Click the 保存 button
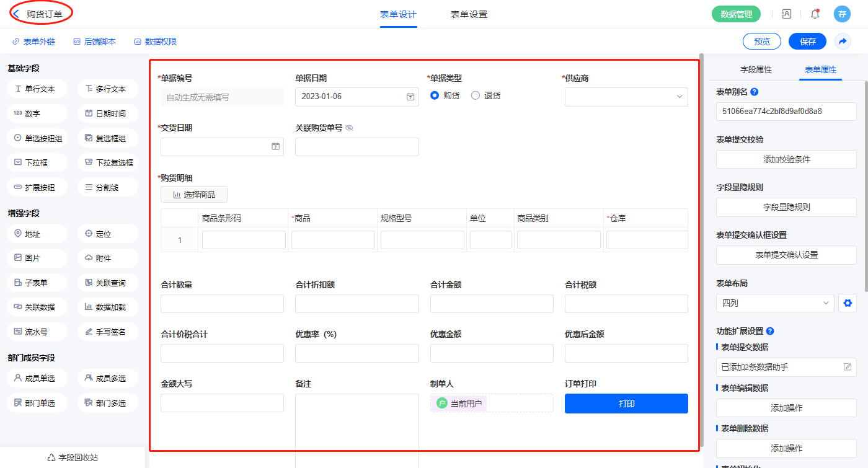 click(807, 42)
